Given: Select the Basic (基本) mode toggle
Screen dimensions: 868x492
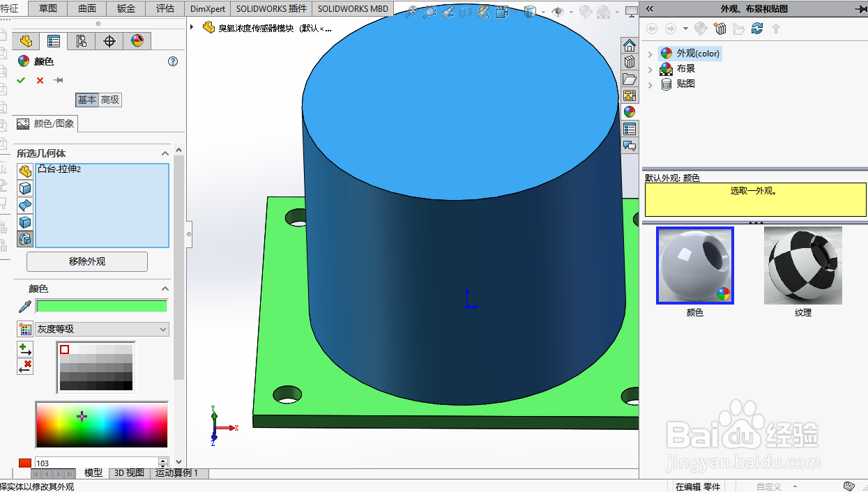Looking at the screenshot, I should click(x=87, y=100).
